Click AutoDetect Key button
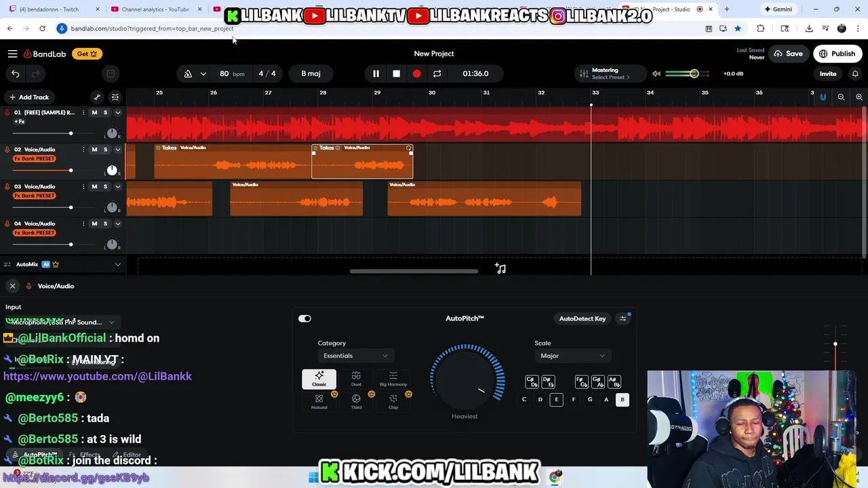This screenshot has height=488, width=868. pyautogui.click(x=583, y=319)
